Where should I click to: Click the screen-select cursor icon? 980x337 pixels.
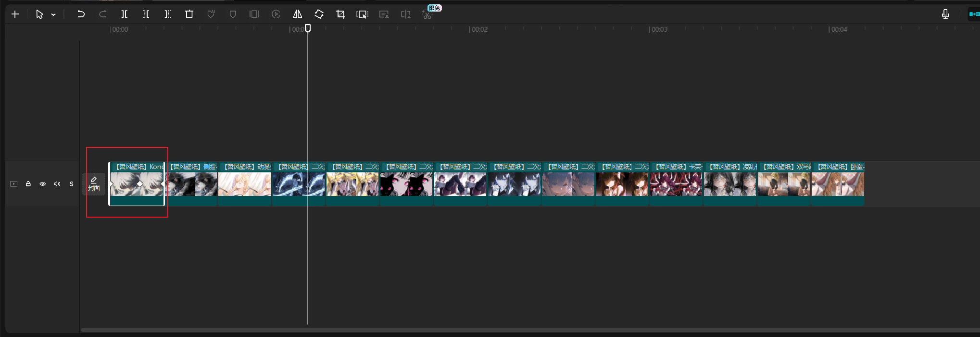click(x=362, y=14)
